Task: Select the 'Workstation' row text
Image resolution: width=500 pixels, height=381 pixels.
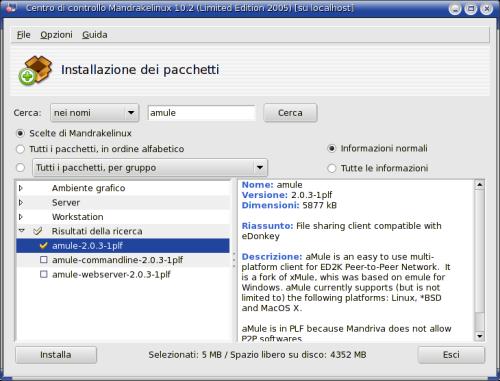Action: [77, 217]
